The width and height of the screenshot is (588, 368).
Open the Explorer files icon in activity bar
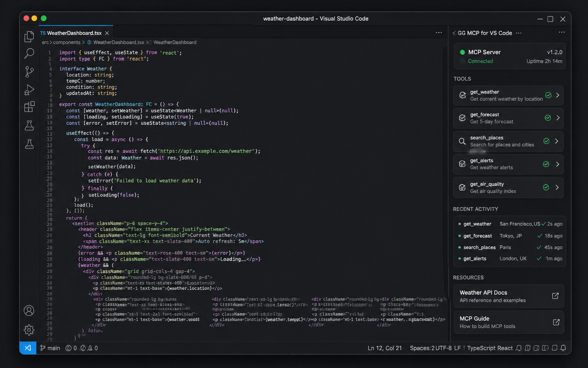point(29,36)
